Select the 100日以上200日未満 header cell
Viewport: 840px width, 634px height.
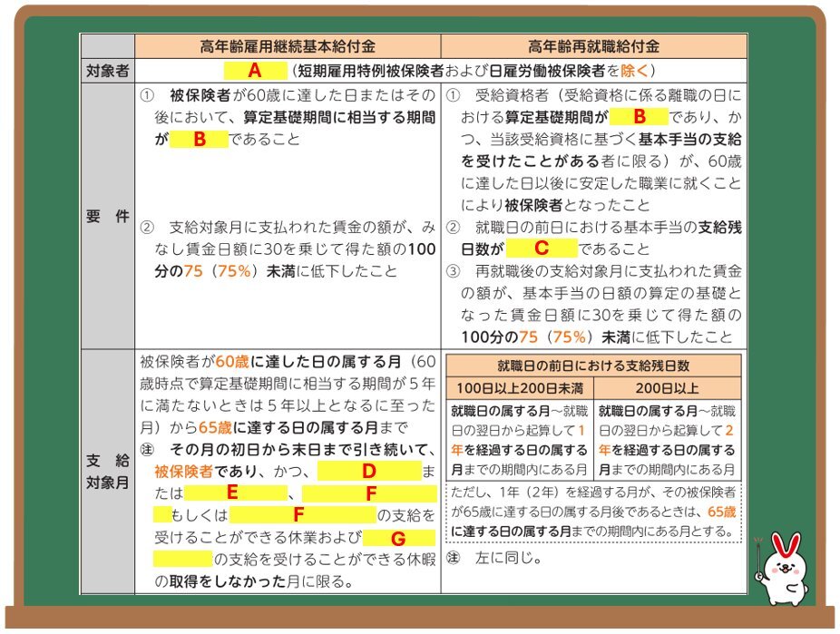click(521, 387)
